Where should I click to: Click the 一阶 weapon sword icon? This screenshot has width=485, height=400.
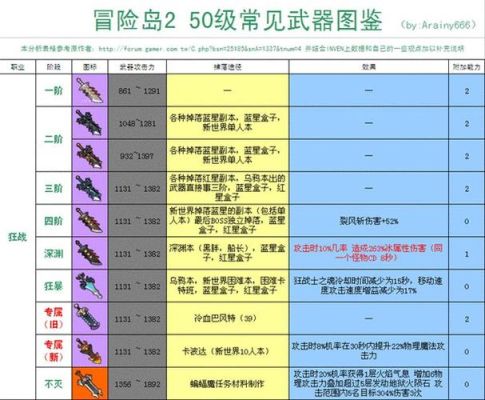(90, 90)
